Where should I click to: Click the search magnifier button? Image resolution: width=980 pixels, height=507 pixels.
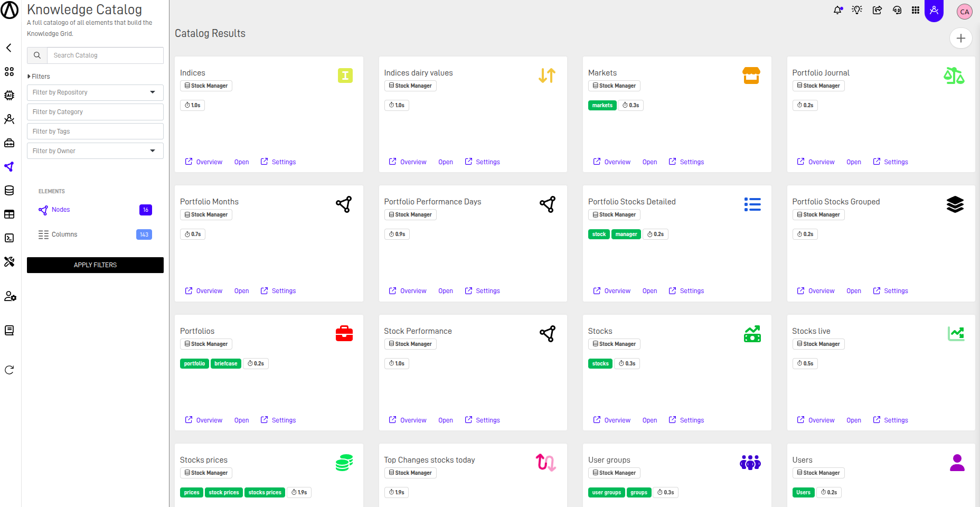pos(37,55)
